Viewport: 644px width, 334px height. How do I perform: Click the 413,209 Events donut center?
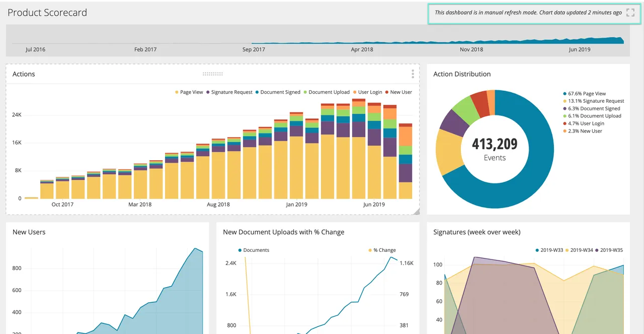click(495, 150)
